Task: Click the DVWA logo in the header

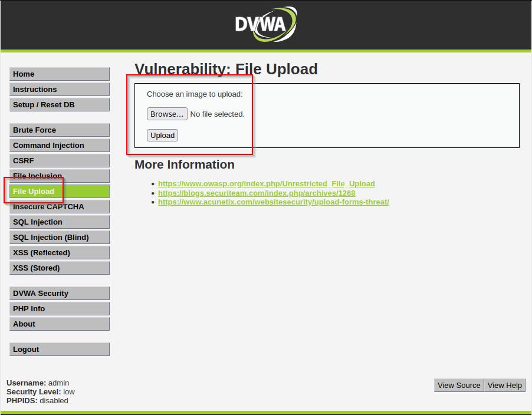Action: tap(266, 24)
